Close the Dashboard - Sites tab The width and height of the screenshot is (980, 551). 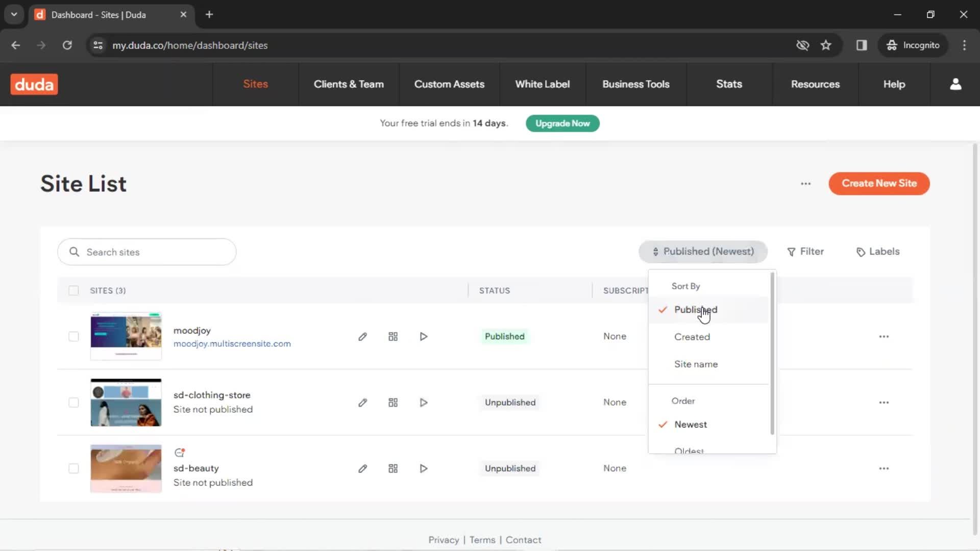pyautogui.click(x=183, y=15)
